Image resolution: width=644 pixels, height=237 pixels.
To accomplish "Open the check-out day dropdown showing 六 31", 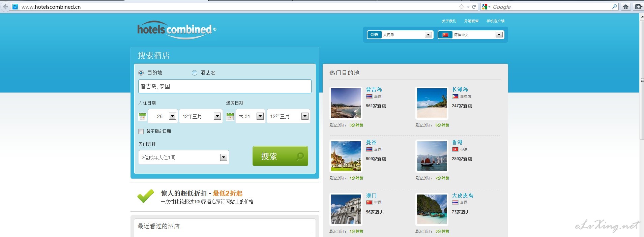I will (251, 116).
